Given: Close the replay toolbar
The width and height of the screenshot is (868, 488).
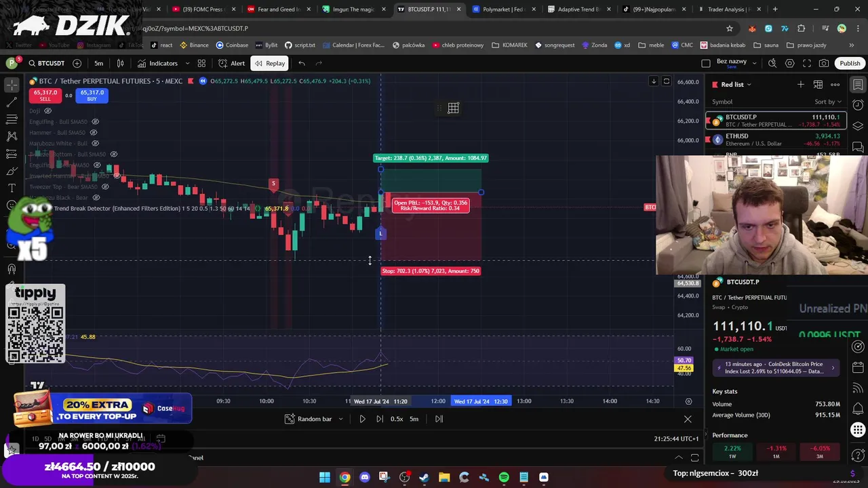Looking at the screenshot, I should pyautogui.click(x=688, y=419).
